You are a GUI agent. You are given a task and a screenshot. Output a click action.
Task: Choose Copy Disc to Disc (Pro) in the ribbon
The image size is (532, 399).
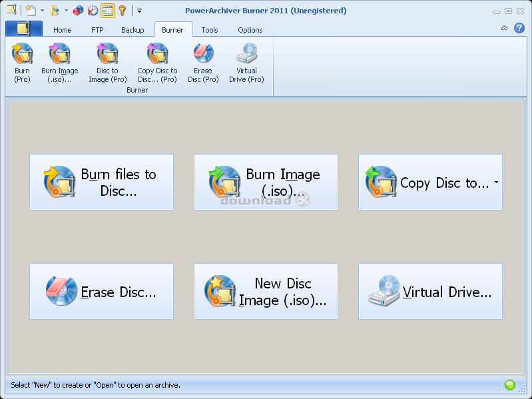tap(157, 63)
